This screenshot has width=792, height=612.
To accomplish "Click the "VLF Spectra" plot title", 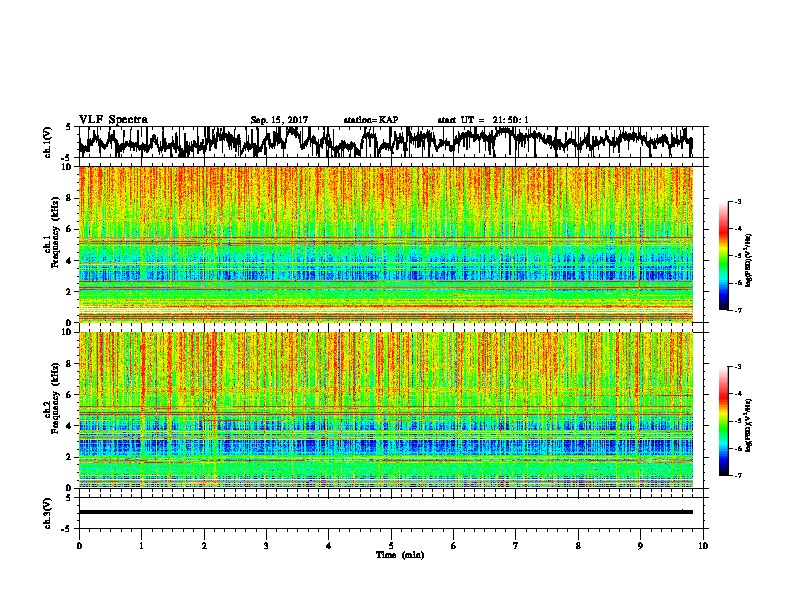I will [113, 119].
